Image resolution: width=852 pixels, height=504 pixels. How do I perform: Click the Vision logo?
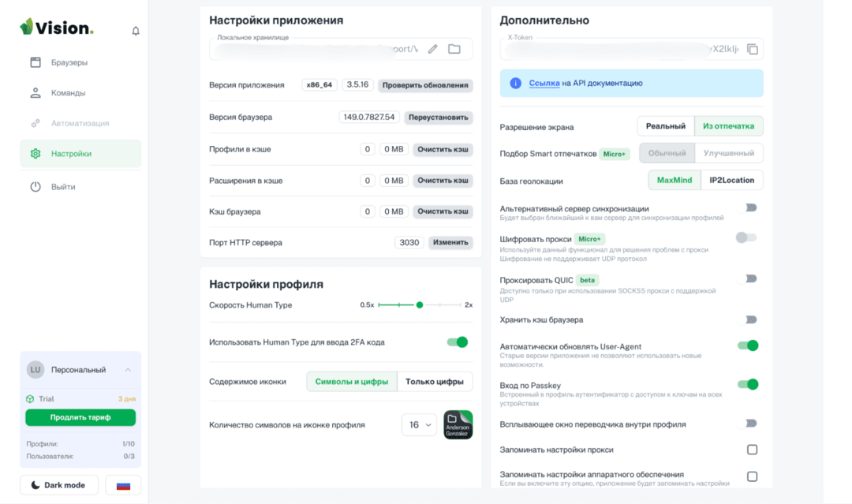pyautogui.click(x=57, y=27)
